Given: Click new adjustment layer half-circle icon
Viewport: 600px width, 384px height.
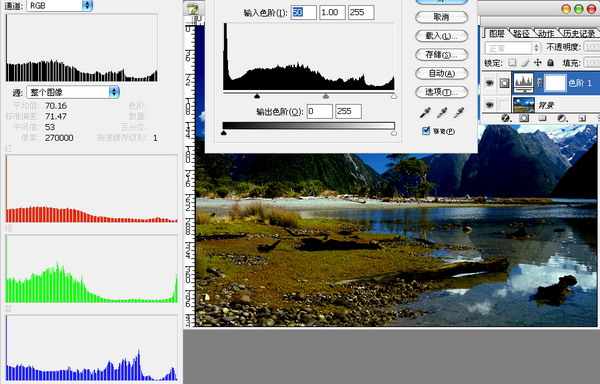Looking at the screenshot, I should pyautogui.click(x=562, y=119).
